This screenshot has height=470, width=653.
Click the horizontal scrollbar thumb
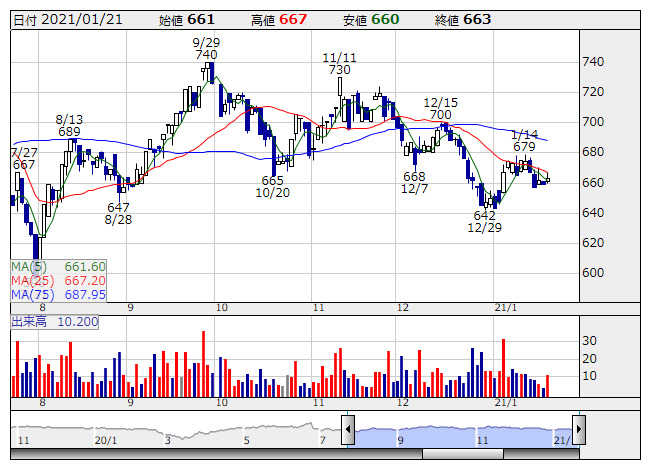pyautogui.click(x=463, y=454)
